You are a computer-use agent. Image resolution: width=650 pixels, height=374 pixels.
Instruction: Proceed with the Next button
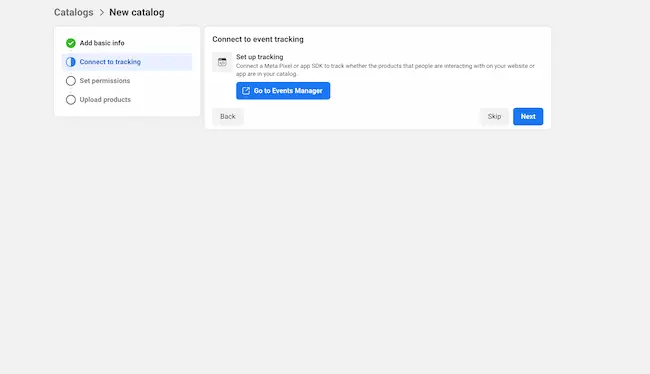528,117
